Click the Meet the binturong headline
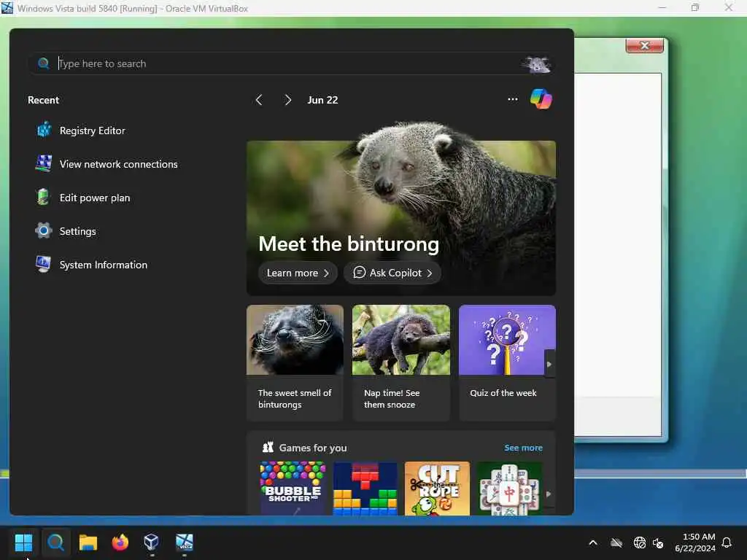 349,244
